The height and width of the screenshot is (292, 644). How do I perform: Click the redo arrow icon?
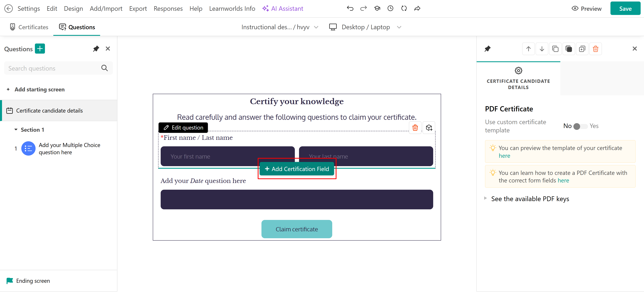click(x=363, y=9)
